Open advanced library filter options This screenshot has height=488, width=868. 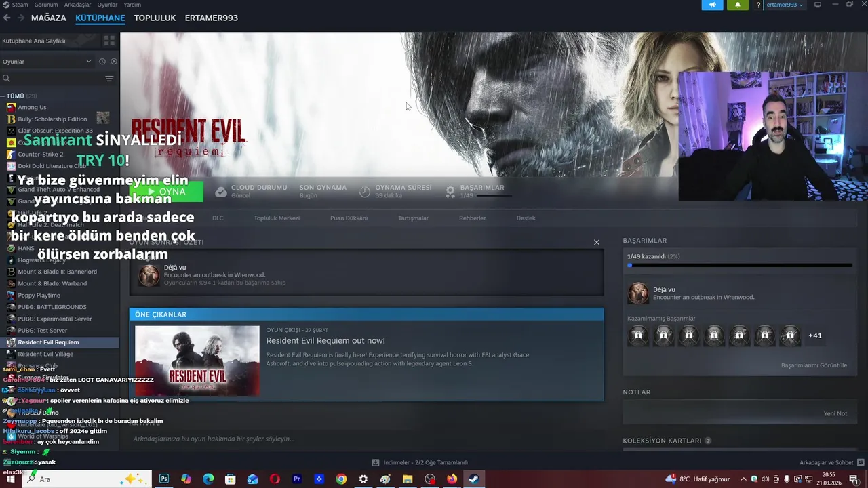pos(109,79)
